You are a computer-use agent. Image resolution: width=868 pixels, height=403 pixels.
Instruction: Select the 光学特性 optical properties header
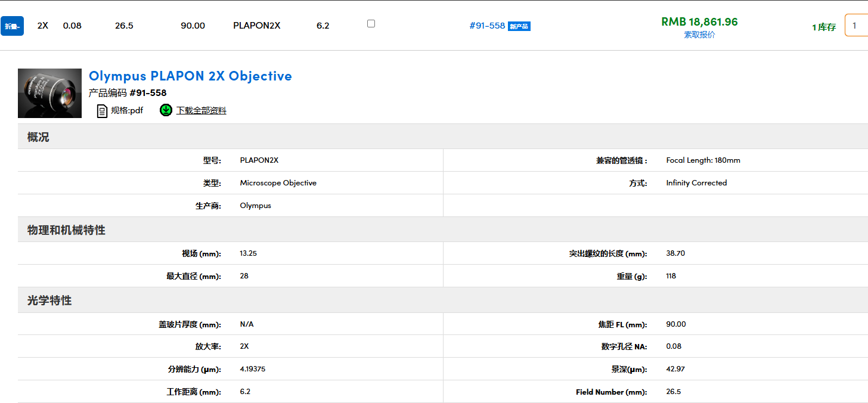[49, 300]
